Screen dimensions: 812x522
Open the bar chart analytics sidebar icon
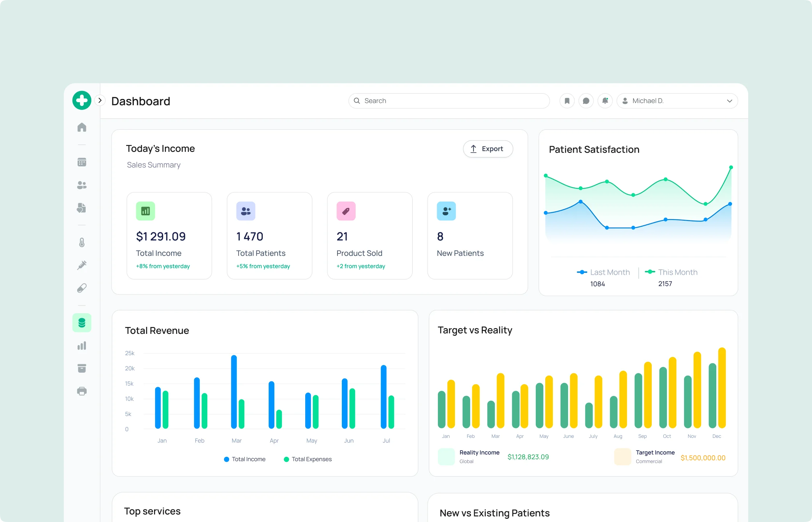pyautogui.click(x=82, y=345)
